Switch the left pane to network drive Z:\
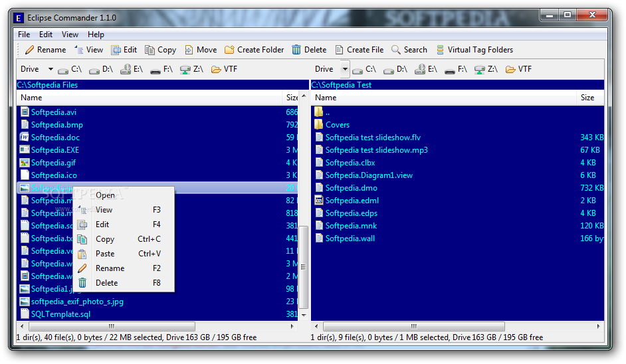 [x=191, y=70]
